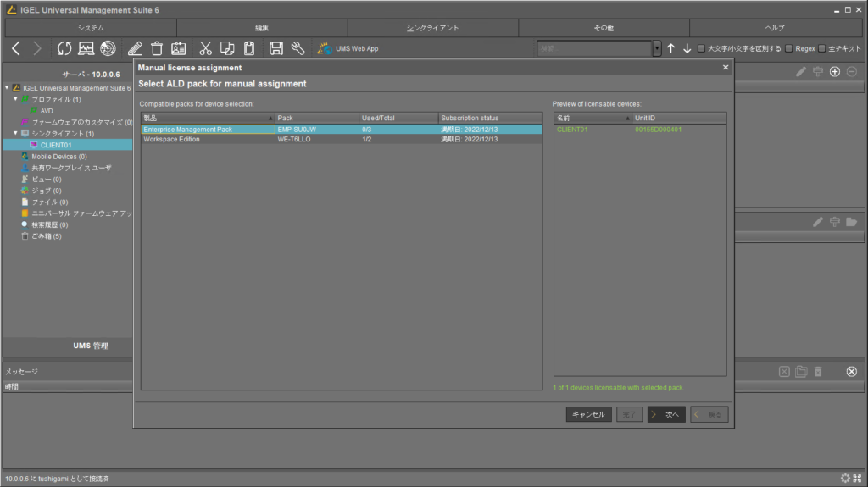Select 検索履歴 (0) in tree
This screenshot has height=487, width=868.
(x=50, y=225)
